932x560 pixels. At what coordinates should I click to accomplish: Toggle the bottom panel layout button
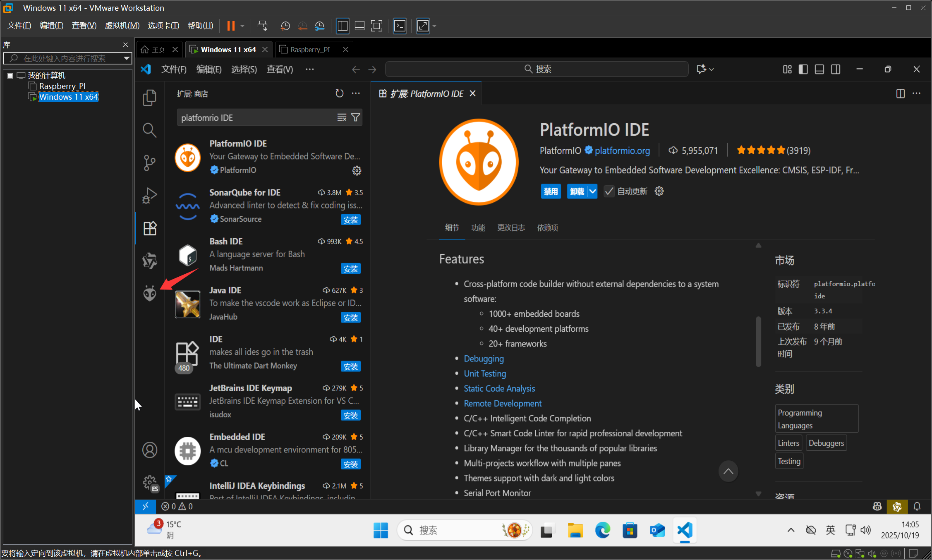819,69
